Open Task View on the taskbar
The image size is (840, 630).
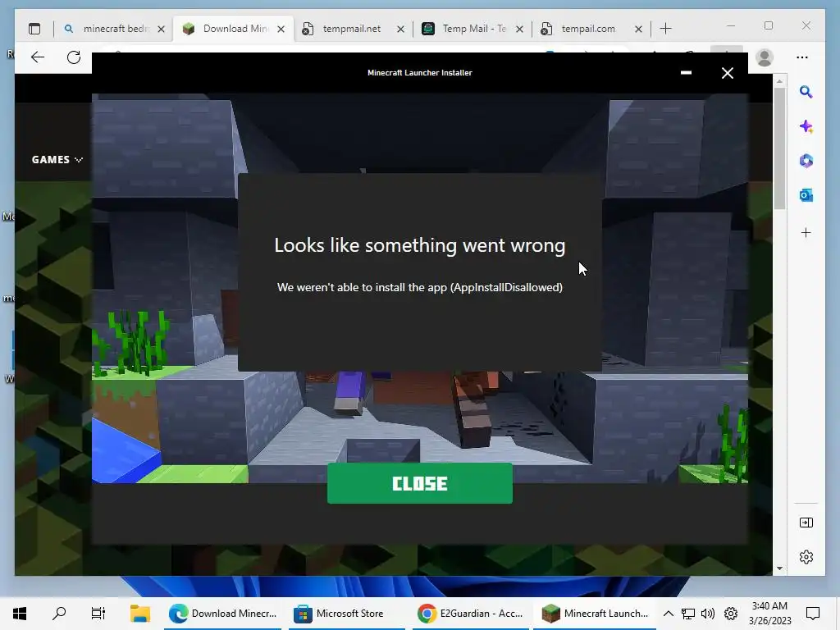[x=98, y=614]
